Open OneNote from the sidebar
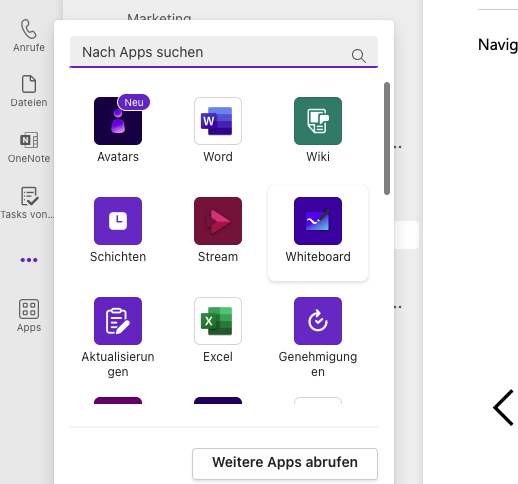This screenshot has width=518, height=484. [x=29, y=147]
